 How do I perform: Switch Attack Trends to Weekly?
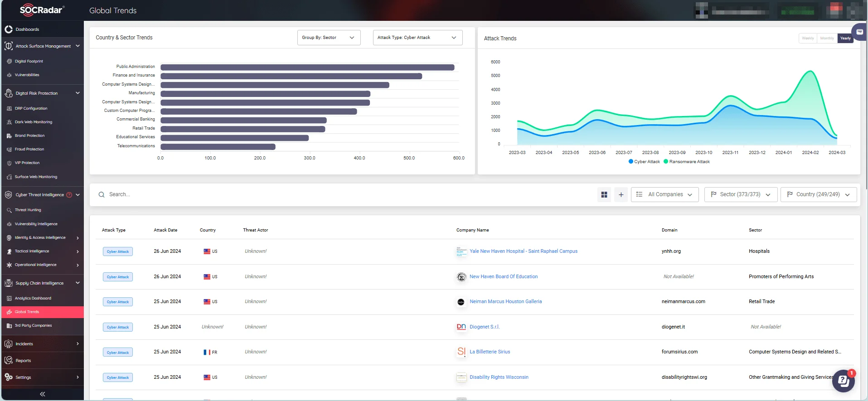tap(808, 39)
